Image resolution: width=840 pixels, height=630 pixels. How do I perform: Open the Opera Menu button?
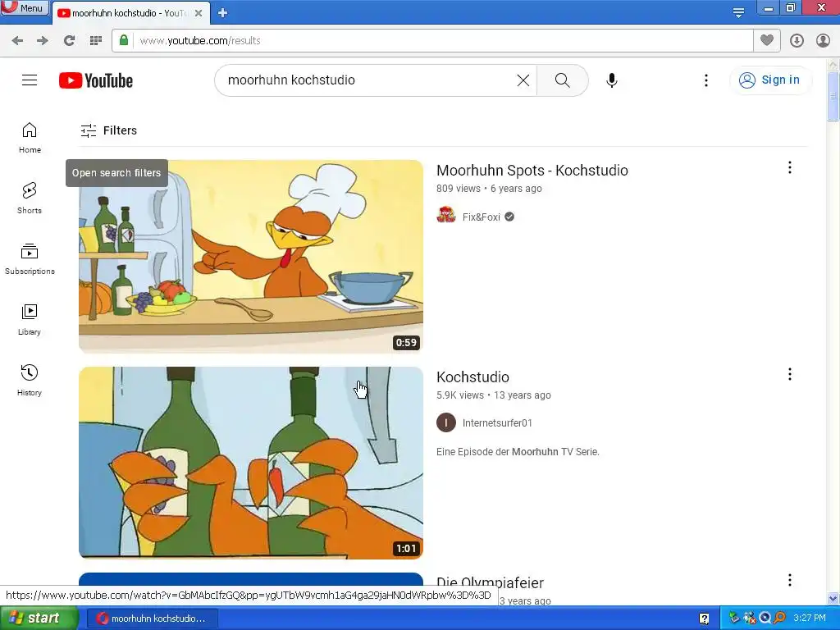coord(25,7)
